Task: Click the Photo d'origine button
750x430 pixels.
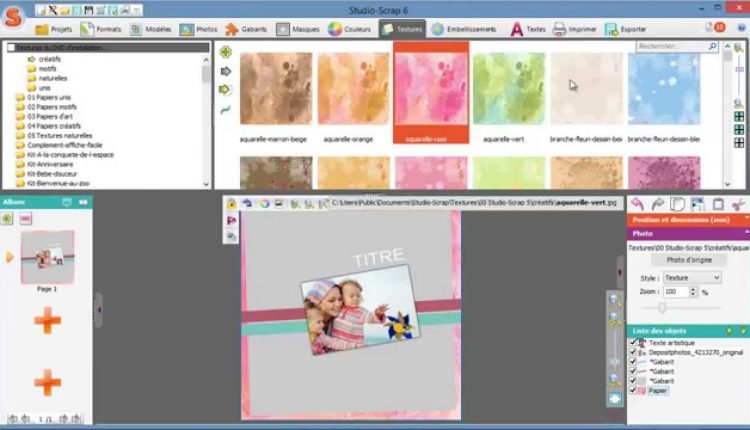Action: [x=689, y=260]
